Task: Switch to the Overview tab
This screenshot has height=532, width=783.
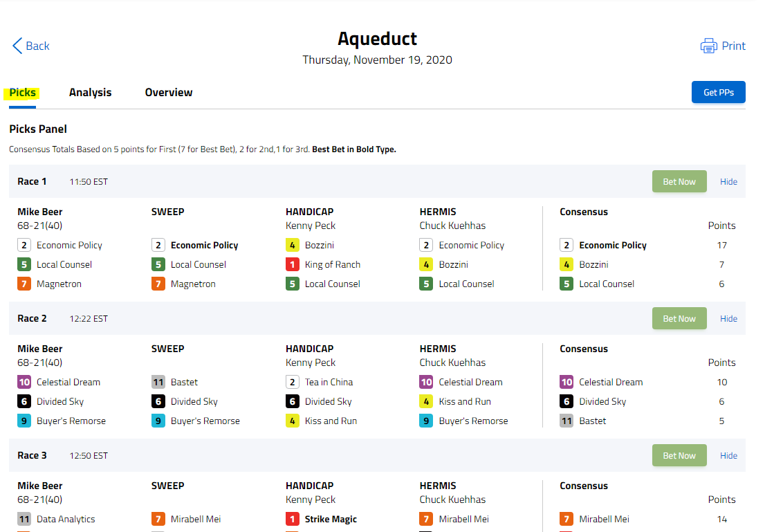Action: pyautogui.click(x=169, y=93)
